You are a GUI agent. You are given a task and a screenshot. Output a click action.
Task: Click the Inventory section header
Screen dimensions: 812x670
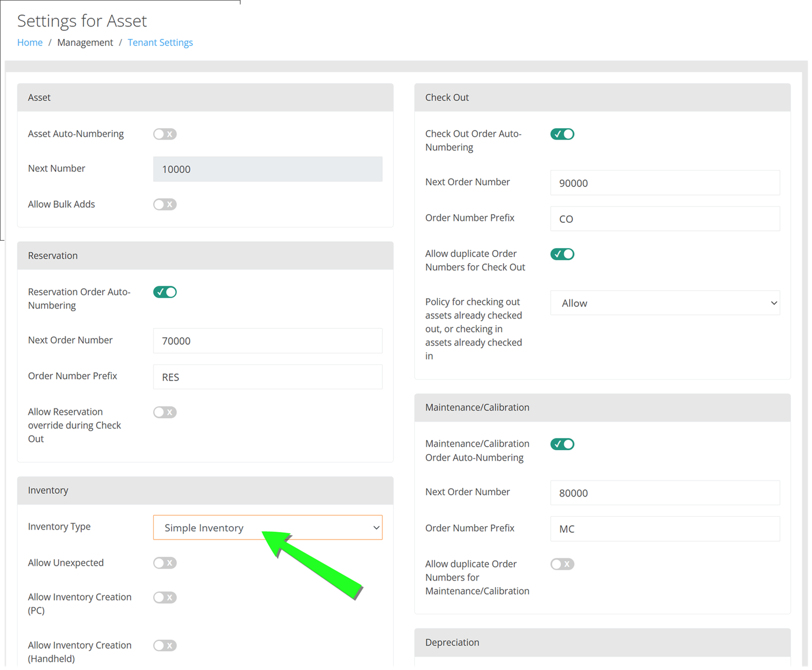pyautogui.click(x=205, y=490)
